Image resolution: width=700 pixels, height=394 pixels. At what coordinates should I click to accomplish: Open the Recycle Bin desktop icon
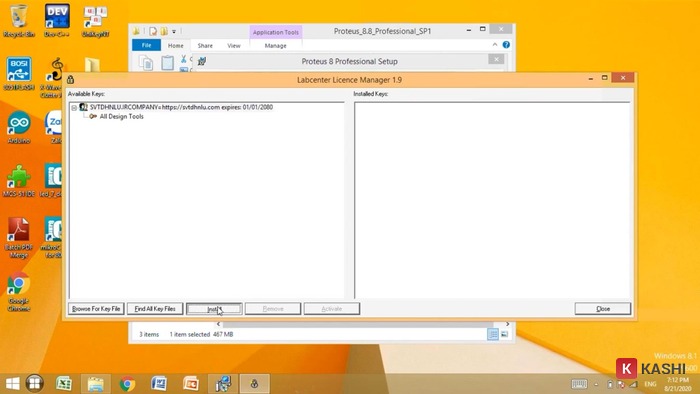tap(19, 21)
